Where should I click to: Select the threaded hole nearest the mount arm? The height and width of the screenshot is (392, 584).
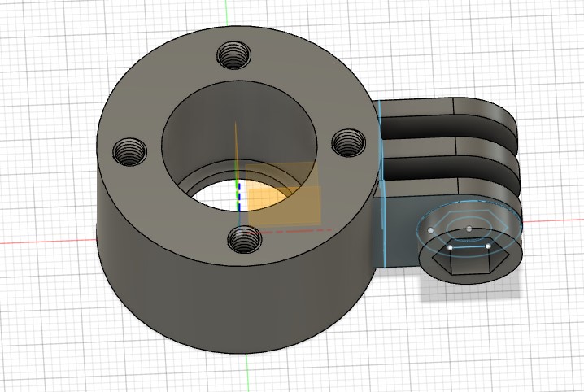(x=348, y=143)
